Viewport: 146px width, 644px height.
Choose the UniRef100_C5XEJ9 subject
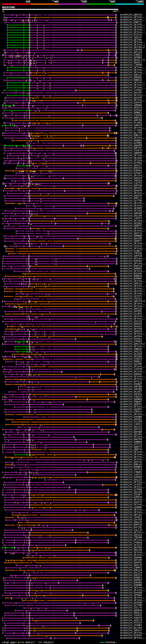click(131, 150)
